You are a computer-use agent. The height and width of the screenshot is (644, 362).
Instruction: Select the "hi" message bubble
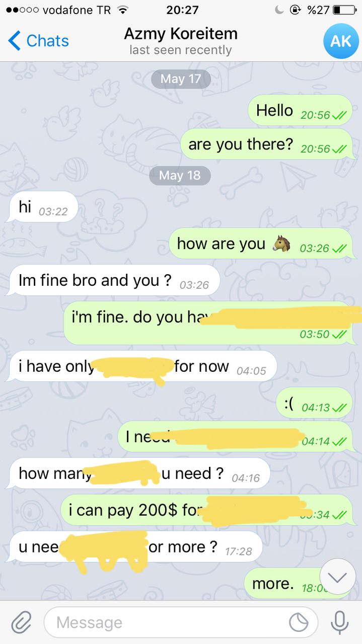point(43,207)
